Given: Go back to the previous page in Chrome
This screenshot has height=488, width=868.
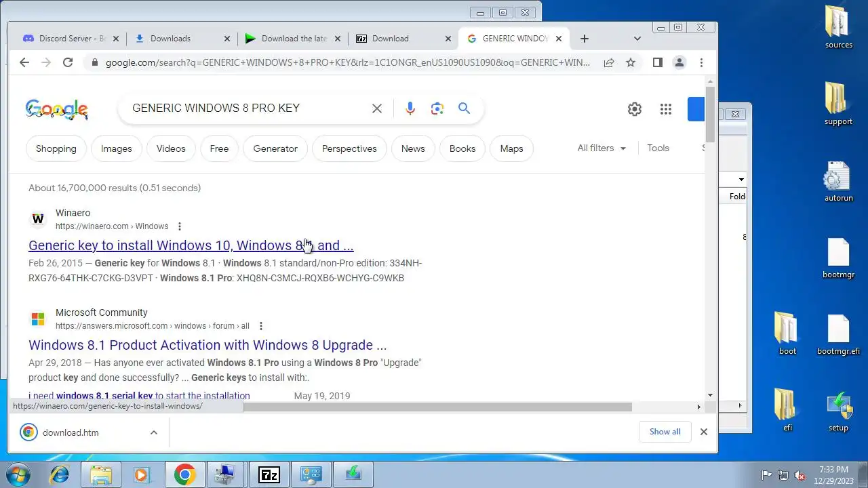Looking at the screenshot, I should click(24, 62).
